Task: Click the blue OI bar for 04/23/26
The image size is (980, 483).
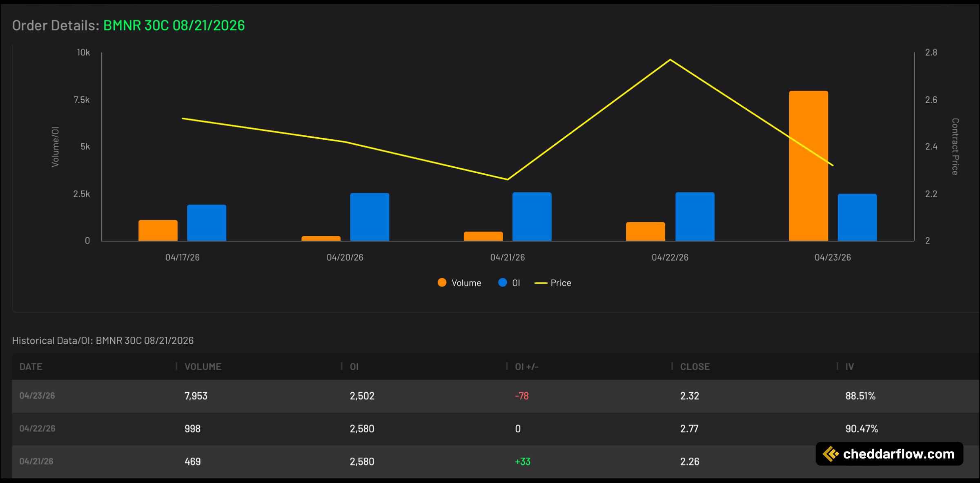Action: tap(857, 217)
